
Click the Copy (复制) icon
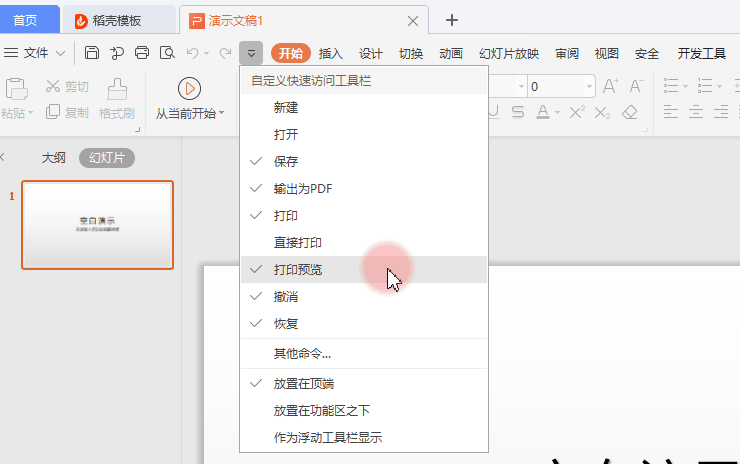click(52, 112)
